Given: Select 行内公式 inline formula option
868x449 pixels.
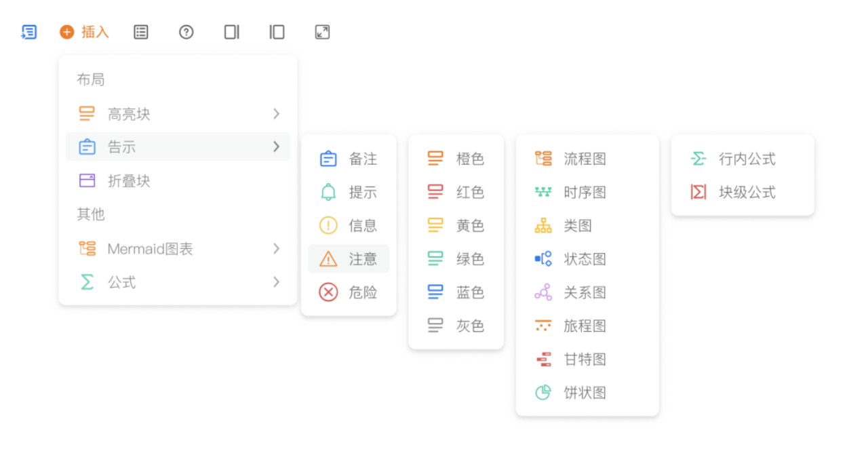Looking at the screenshot, I should (x=747, y=159).
